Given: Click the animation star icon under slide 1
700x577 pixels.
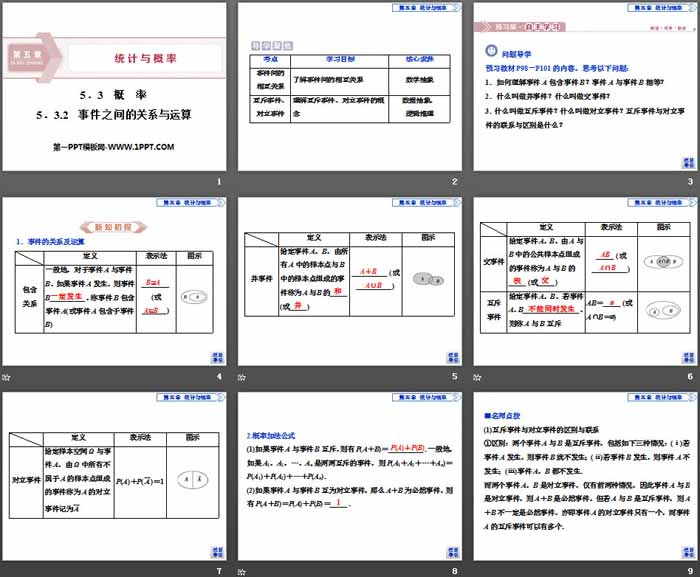Looking at the screenshot, I should click(x=6, y=182).
